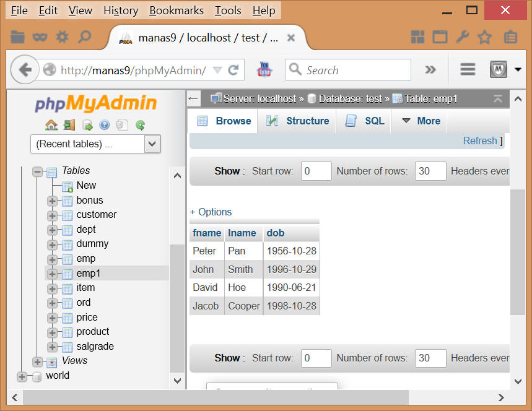Expand the + Options link
Image resolution: width=532 pixels, height=411 pixels.
211,212
